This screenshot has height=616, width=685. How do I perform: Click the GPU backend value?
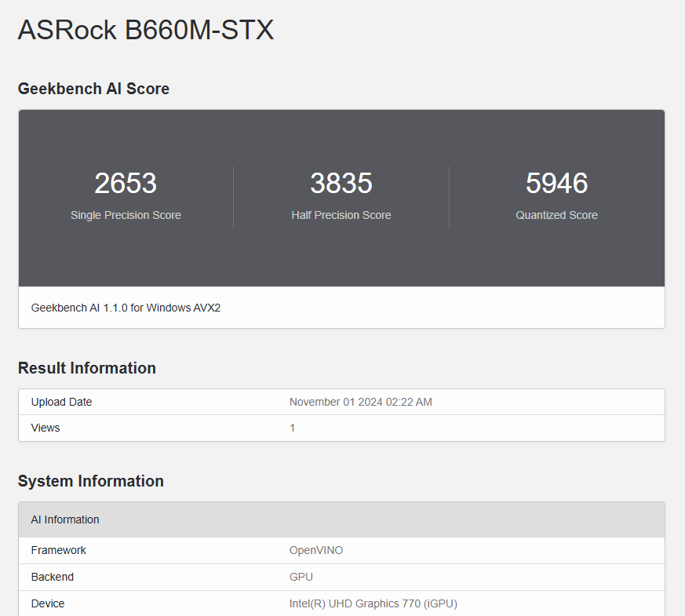301,577
